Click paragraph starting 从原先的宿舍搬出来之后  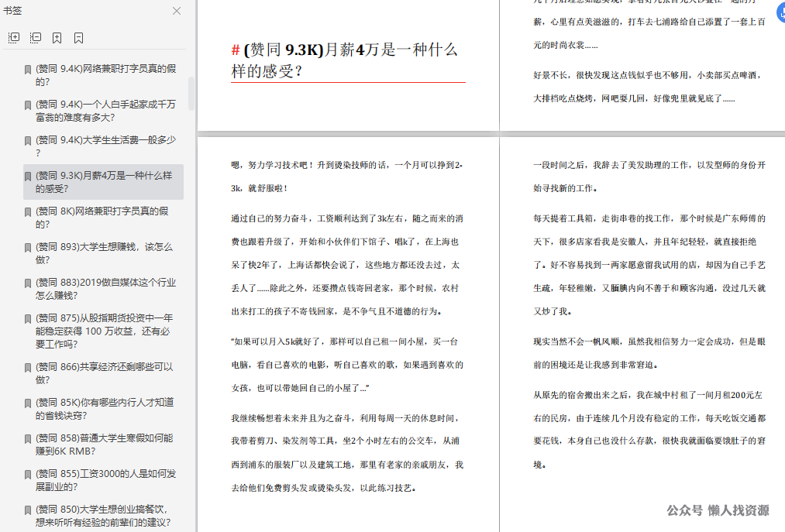tap(649, 430)
